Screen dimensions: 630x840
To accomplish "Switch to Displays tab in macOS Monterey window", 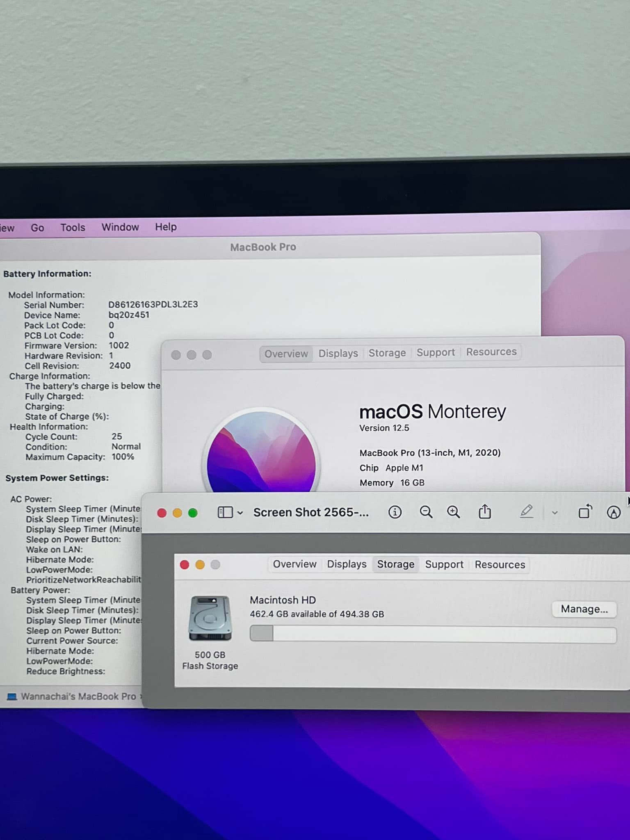I will tap(338, 353).
